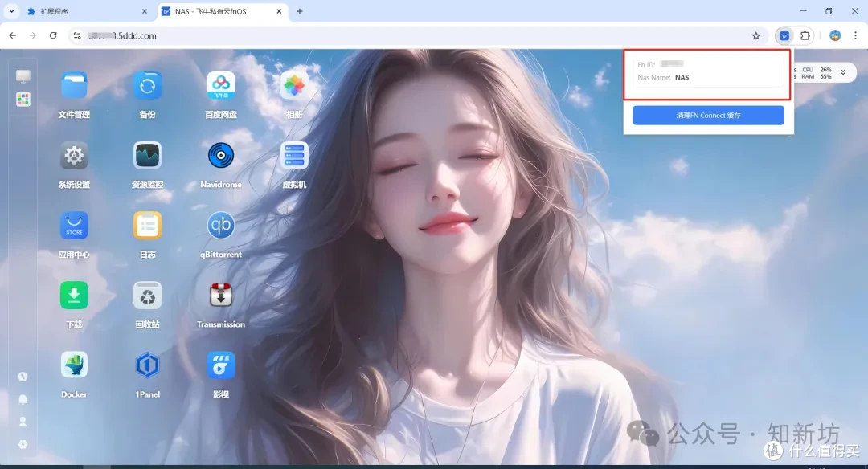Click the sidebar round icon above the bell
This screenshot has width=868, height=469.
(x=23, y=377)
